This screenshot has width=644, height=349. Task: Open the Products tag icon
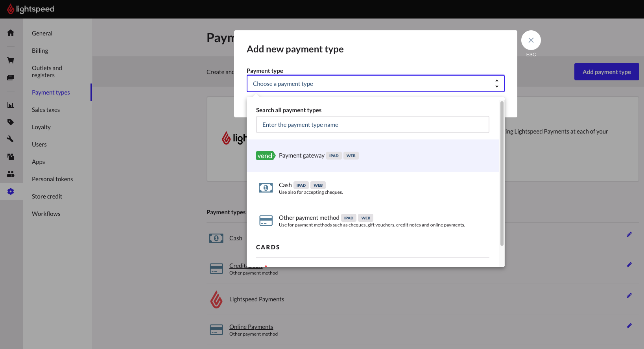pyautogui.click(x=11, y=122)
